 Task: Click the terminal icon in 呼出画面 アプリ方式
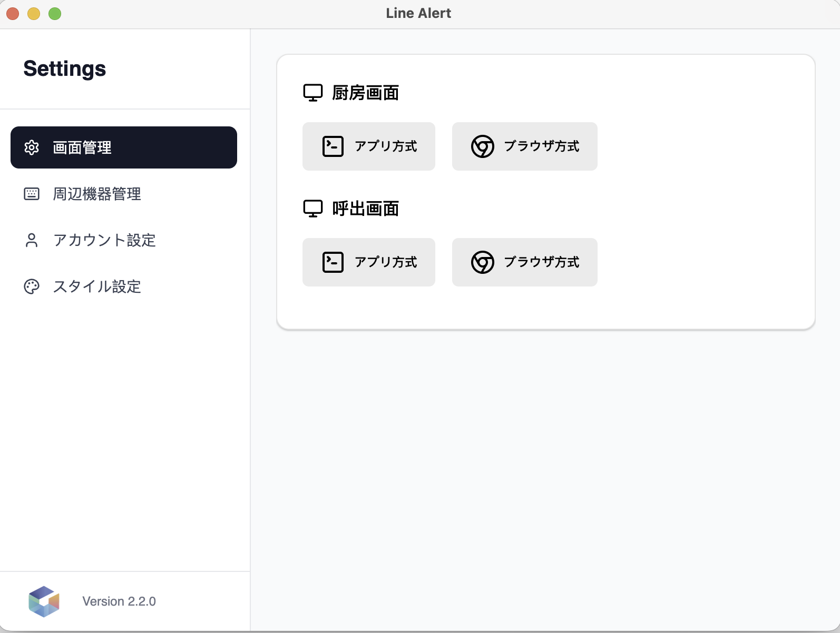[333, 262]
